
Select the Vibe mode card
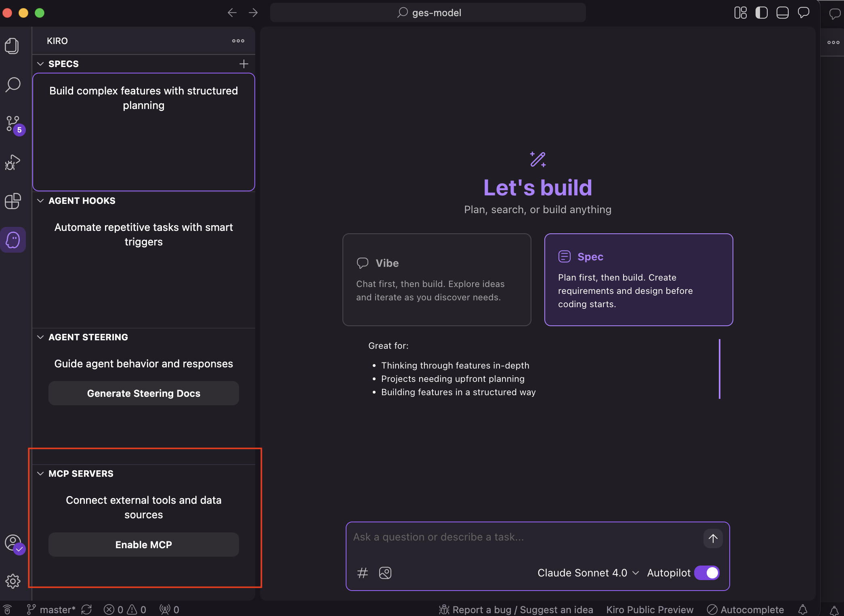click(x=437, y=279)
